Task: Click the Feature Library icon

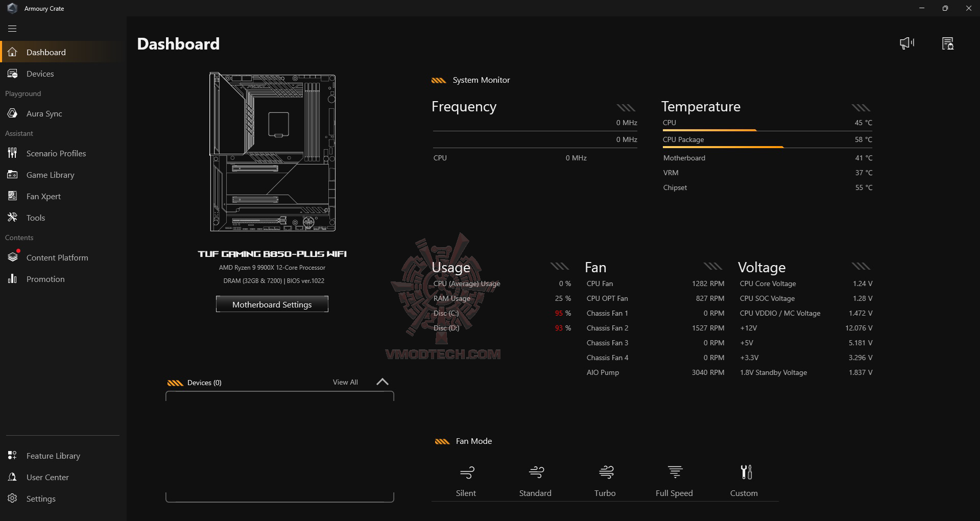Action: click(x=12, y=456)
